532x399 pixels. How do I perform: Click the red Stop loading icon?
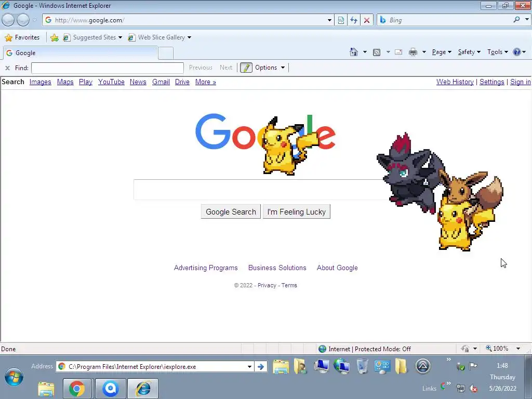[367, 20]
